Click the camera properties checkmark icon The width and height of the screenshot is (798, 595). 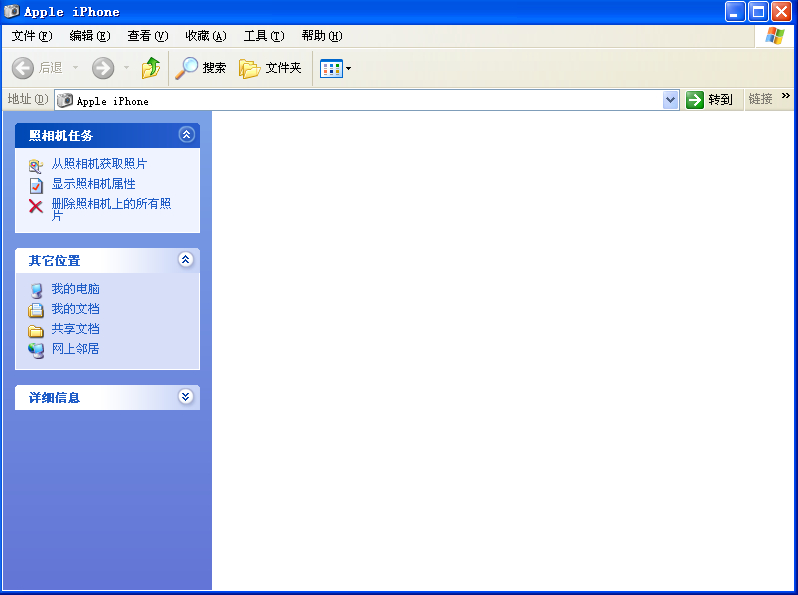pos(36,186)
